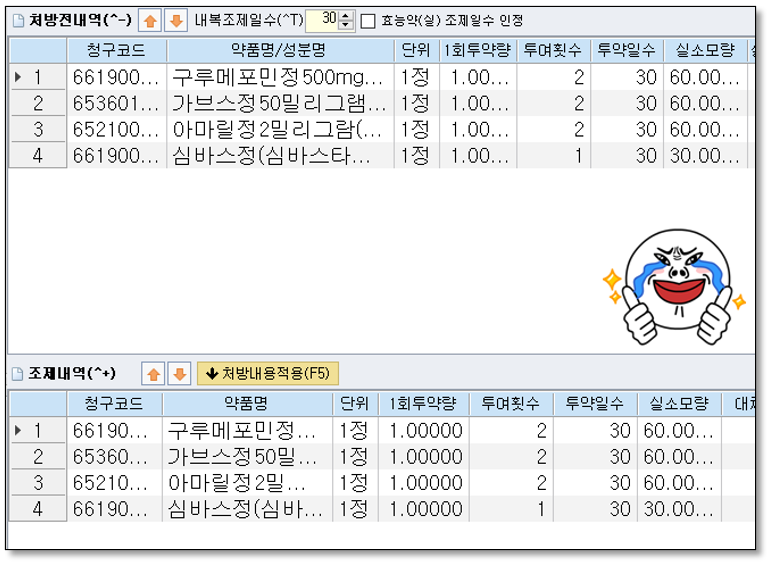This screenshot has width=767, height=563.
Task: Click the orange down arrow in 처방전내역 panel
Action: pos(174,20)
